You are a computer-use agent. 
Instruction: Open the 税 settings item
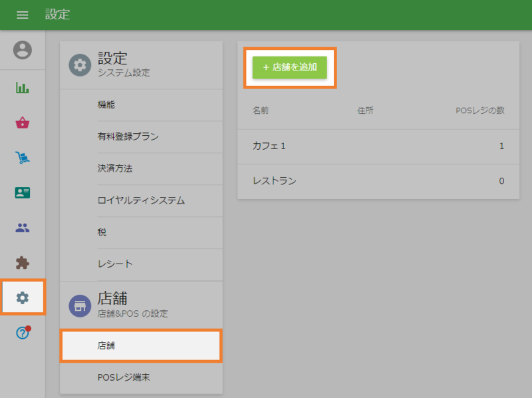tap(141, 232)
